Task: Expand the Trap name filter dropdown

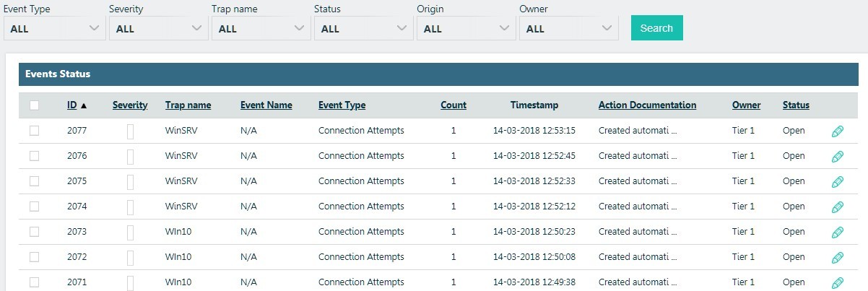Action: point(261,29)
